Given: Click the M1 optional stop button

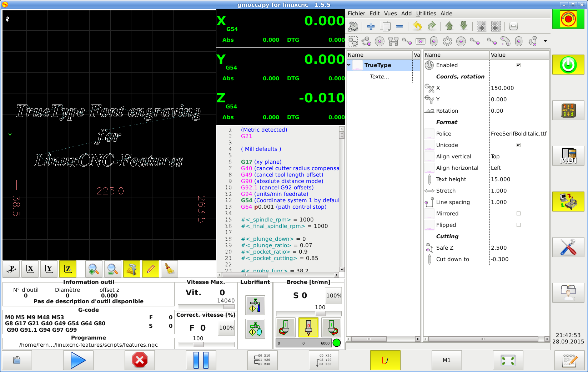Looking at the screenshot, I should click(447, 360).
